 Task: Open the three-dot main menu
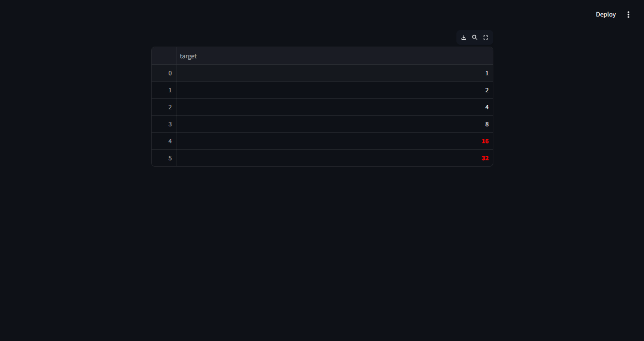[628, 15]
